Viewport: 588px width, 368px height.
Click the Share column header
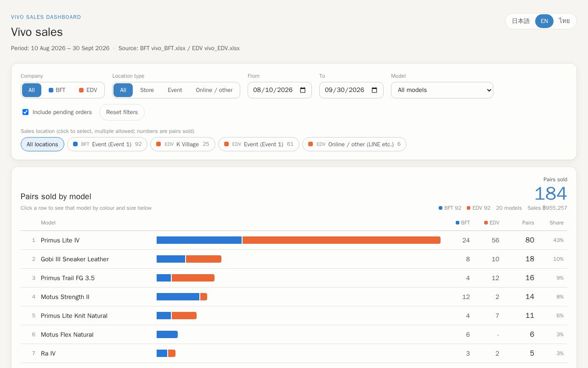556,223
